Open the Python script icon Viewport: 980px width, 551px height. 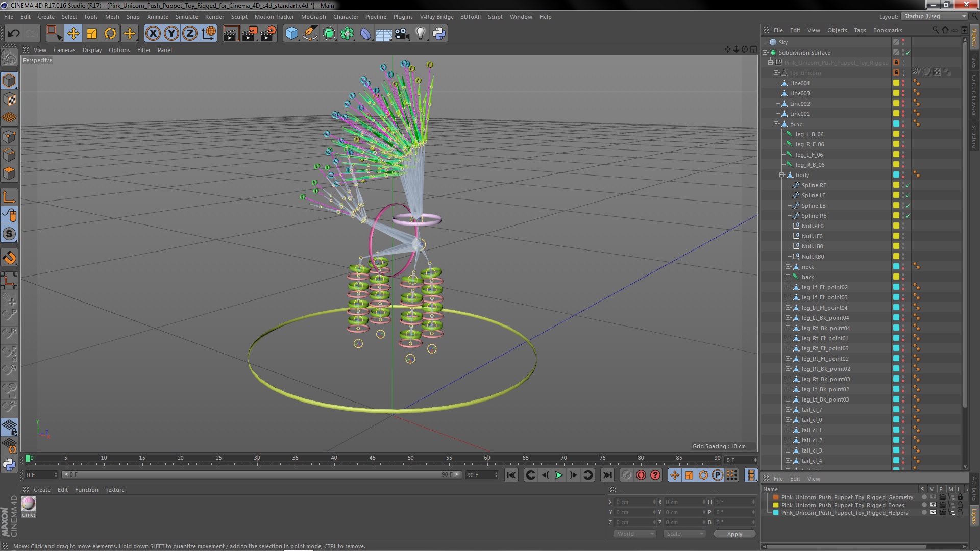(439, 34)
